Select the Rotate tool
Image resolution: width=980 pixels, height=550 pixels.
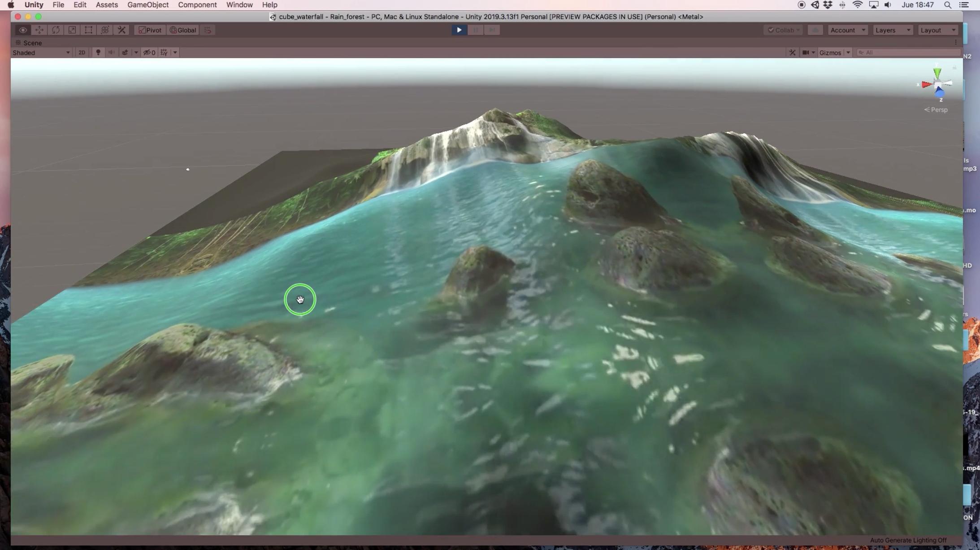tap(56, 30)
